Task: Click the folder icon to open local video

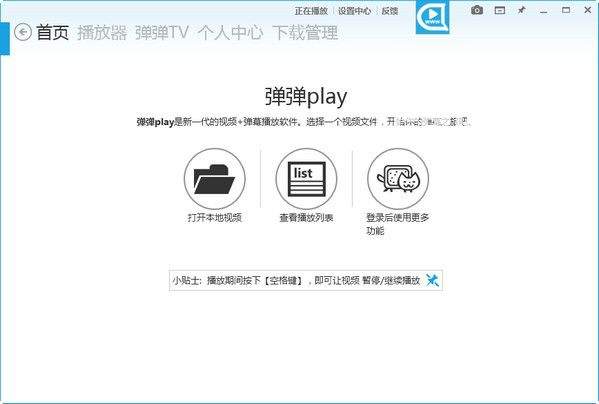Action: (x=215, y=179)
